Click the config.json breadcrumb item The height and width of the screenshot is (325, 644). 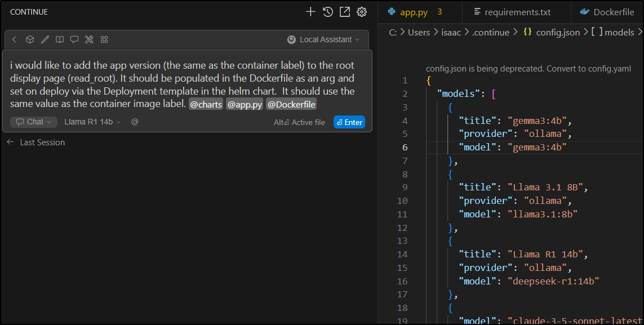click(552, 32)
